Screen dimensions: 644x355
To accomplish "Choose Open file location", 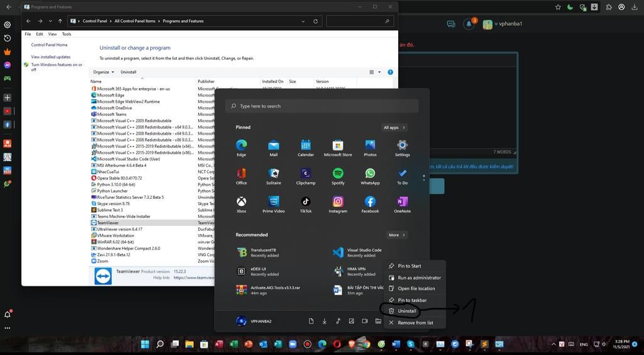I will 415,288.
